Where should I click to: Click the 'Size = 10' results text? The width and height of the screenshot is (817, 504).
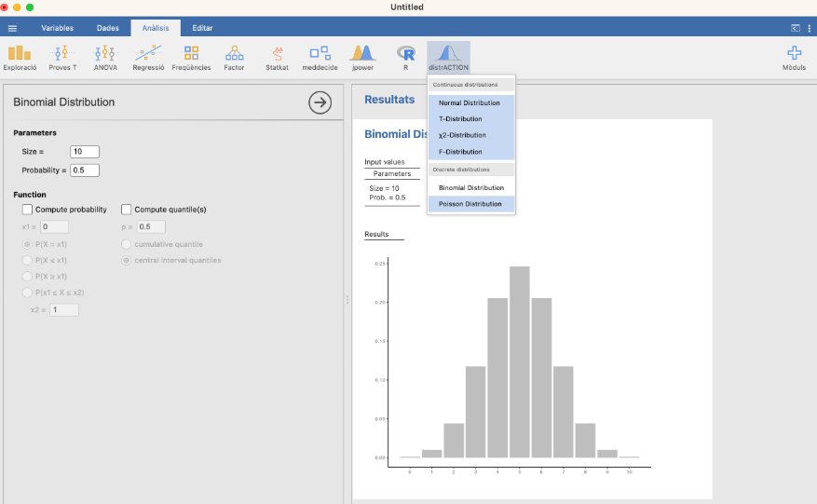384,188
